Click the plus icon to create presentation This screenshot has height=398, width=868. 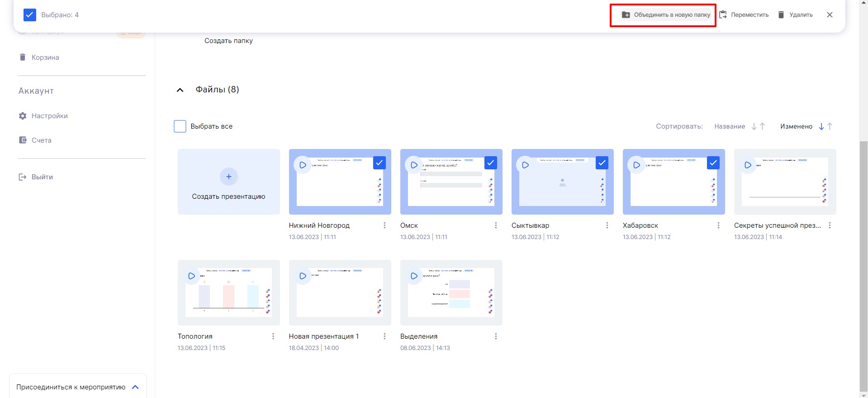tap(229, 177)
